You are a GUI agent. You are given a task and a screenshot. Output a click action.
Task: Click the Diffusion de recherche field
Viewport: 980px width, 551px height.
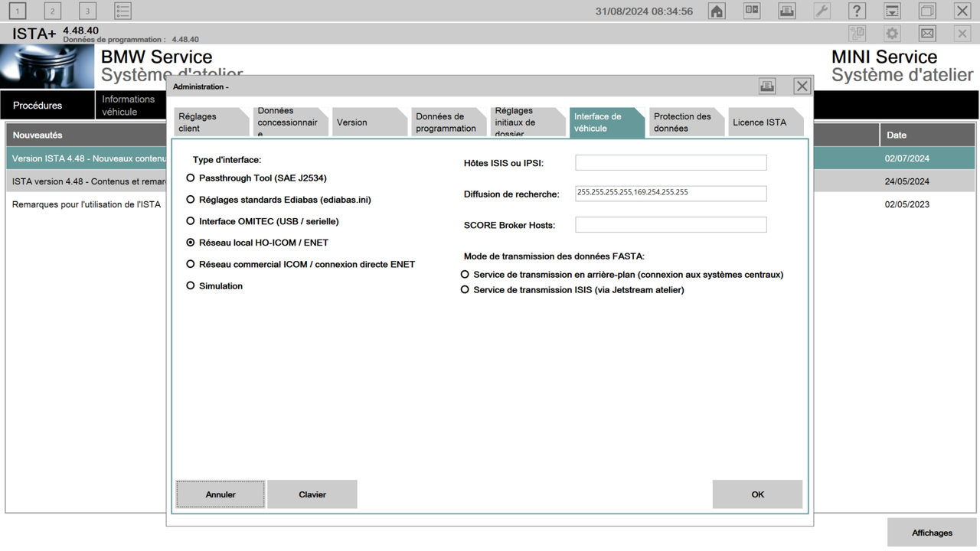[x=671, y=194]
